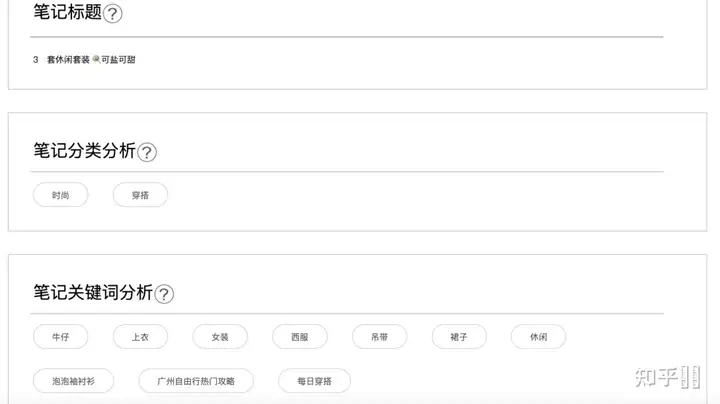720x404 pixels.
Task: Click the 泡泡袖衬衫 keyword tag
Action: click(73, 381)
